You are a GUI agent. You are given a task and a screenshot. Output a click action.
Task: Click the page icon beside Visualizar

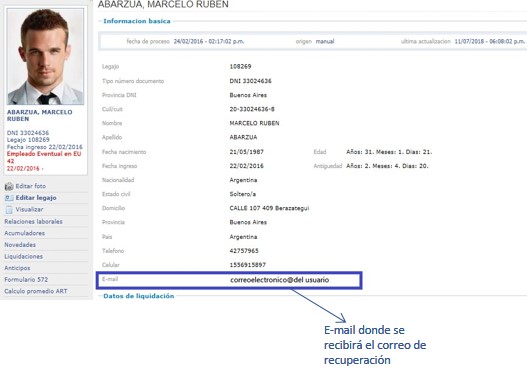tap(9, 210)
